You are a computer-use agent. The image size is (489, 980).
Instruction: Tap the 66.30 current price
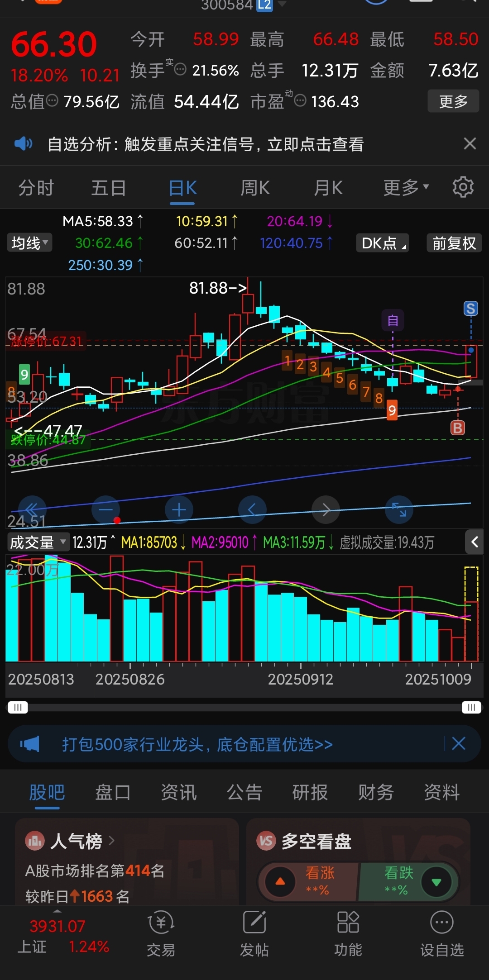click(x=54, y=45)
